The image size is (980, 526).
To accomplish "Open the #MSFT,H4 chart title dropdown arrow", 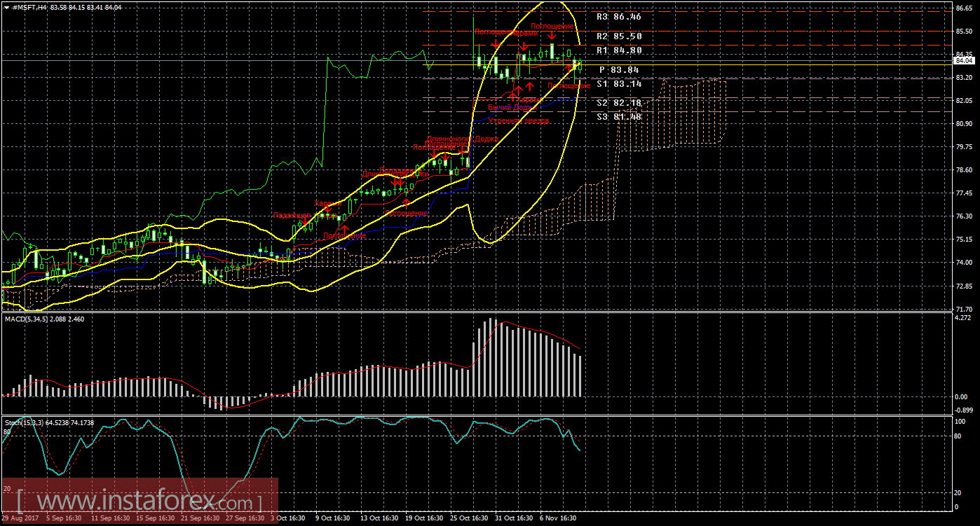I will 6,7.
